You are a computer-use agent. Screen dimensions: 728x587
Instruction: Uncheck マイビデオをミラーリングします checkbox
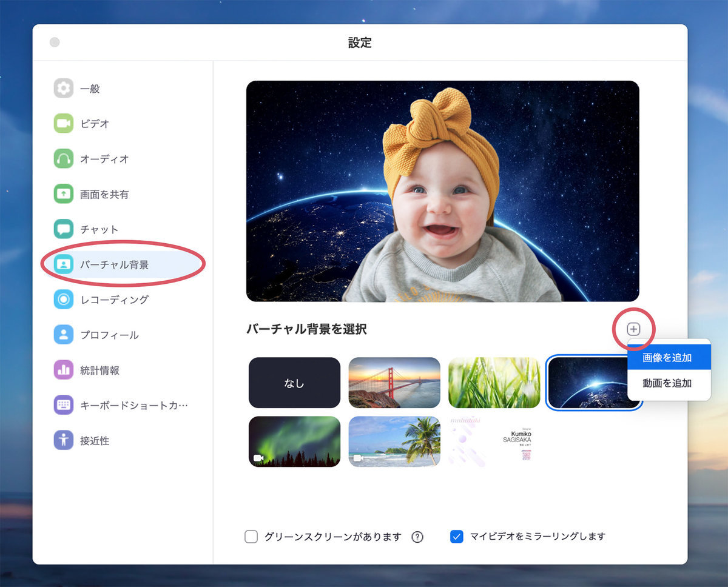[x=457, y=537]
